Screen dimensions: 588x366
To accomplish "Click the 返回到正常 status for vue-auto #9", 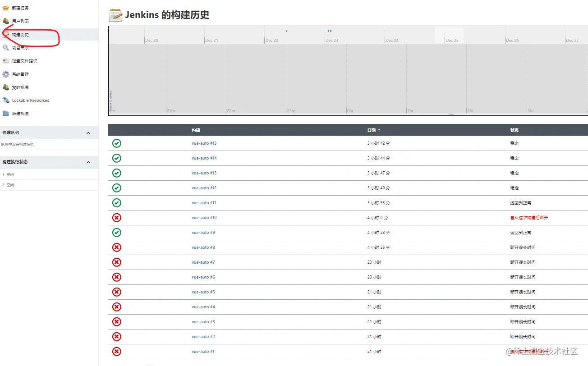I will coord(520,233).
